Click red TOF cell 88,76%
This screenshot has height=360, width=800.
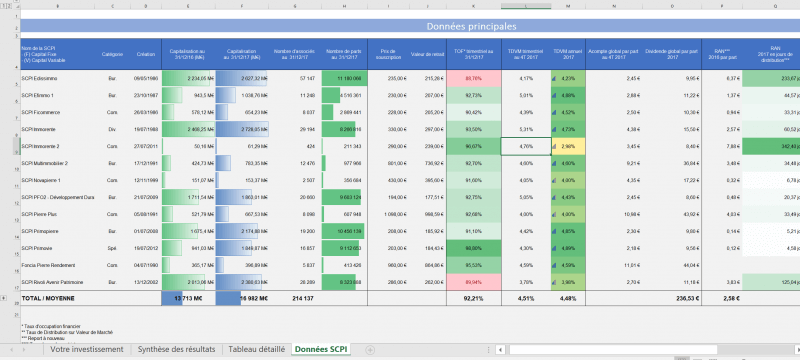point(474,79)
